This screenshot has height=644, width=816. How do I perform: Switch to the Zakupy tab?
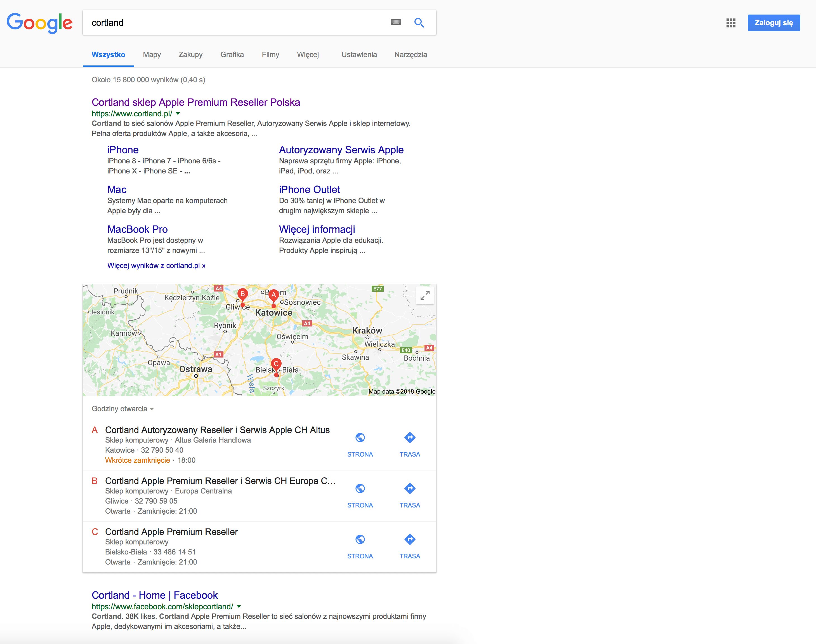190,55
